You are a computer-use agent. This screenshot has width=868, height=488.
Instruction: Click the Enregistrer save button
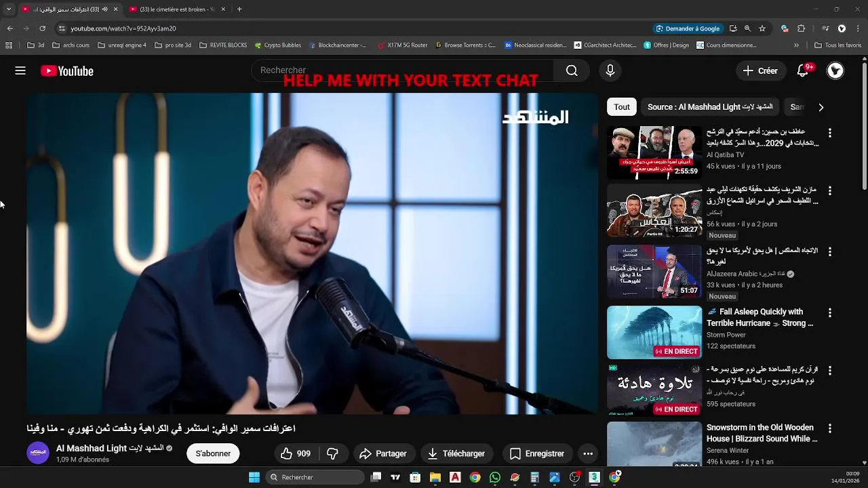click(x=537, y=453)
